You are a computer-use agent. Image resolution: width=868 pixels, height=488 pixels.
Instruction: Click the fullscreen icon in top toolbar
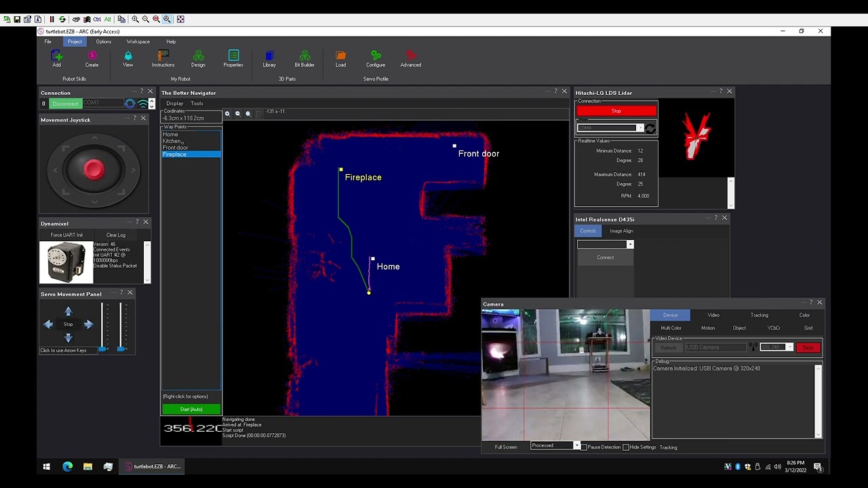coord(180,19)
